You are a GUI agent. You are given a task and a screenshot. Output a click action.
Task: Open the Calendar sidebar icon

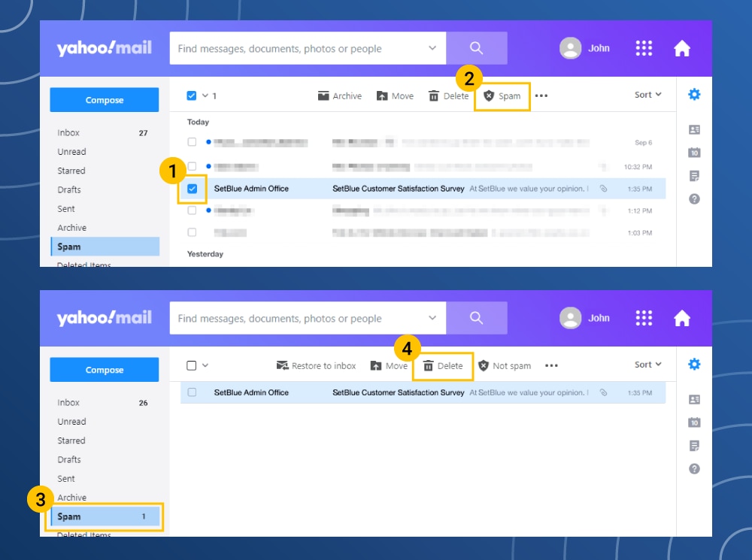pos(693,152)
